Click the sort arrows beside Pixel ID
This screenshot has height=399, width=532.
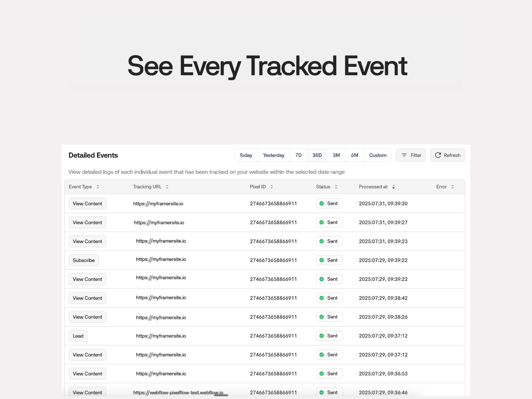[271, 187]
